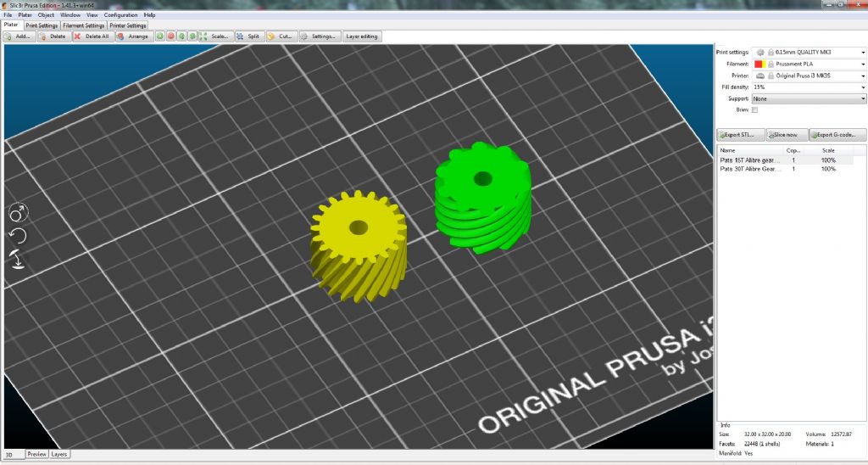Click the Delete toolbar button
Viewport: 868px width, 465px height.
(x=53, y=36)
